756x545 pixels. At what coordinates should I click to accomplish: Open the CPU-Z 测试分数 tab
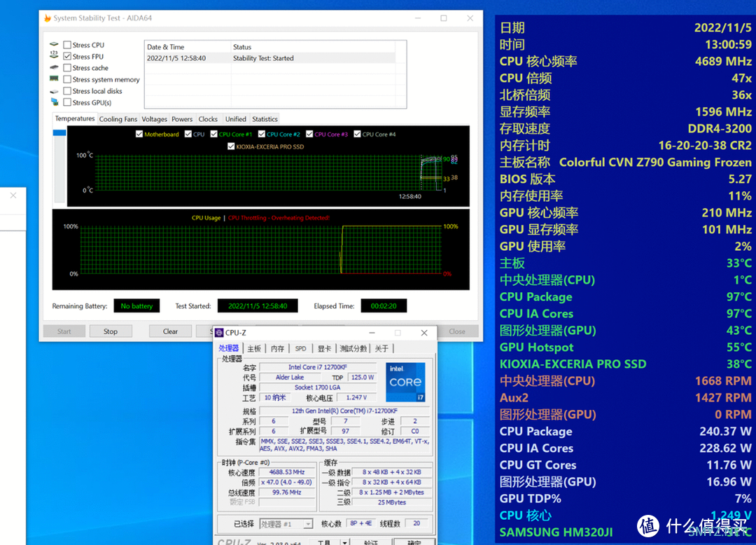(353, 348)
